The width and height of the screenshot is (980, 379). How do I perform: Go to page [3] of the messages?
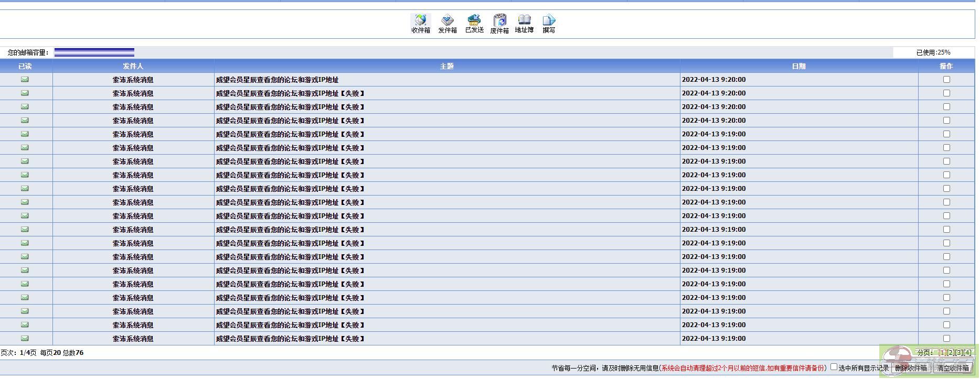point(960,353)
